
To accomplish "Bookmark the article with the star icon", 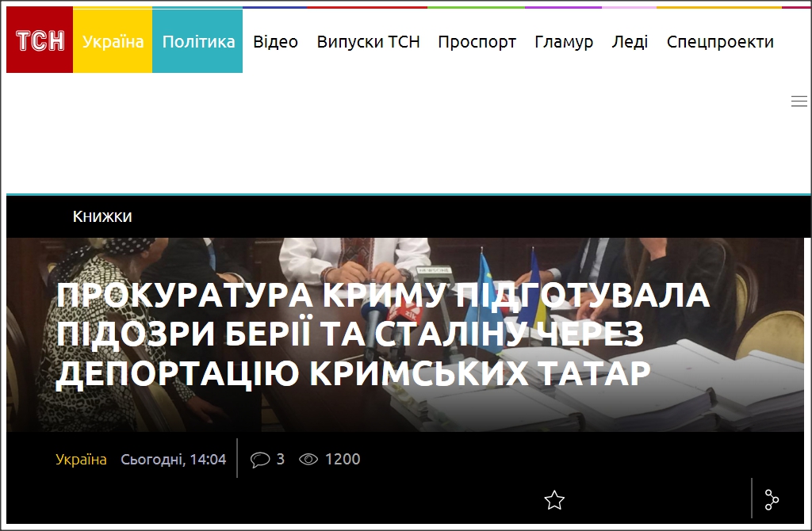I will (554, 500).
